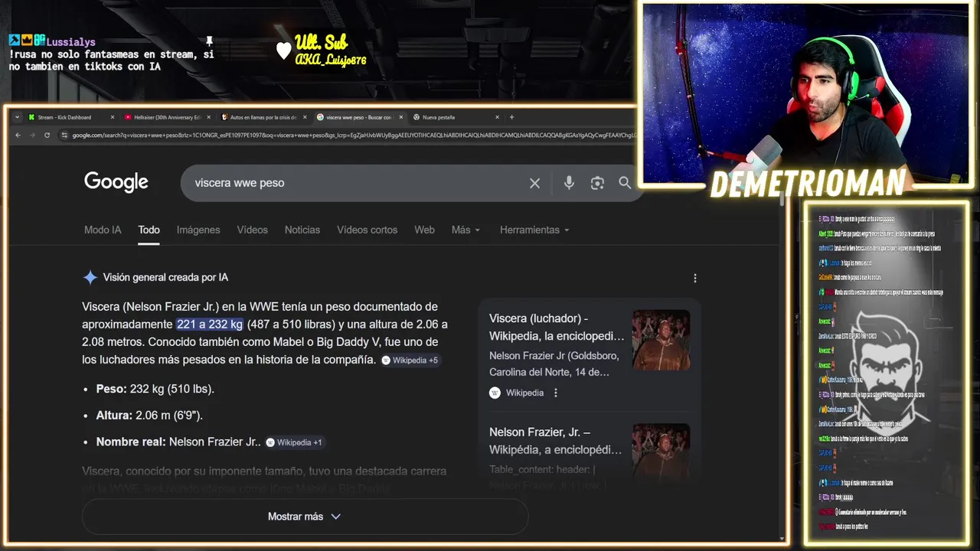The height and width of the screenshot is (551, 980).
Task: View site information icon in address bar
Action: [65, 135]
